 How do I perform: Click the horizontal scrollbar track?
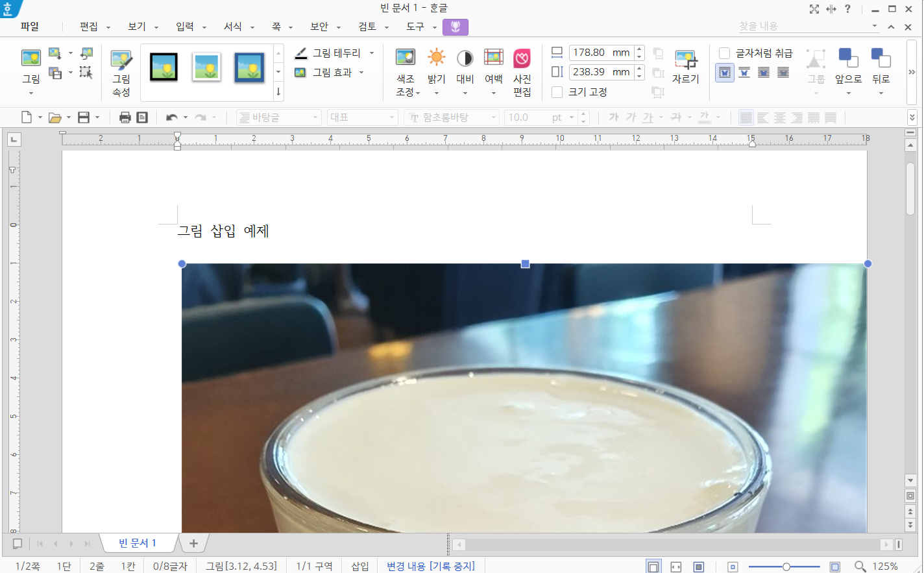[672, 544]
